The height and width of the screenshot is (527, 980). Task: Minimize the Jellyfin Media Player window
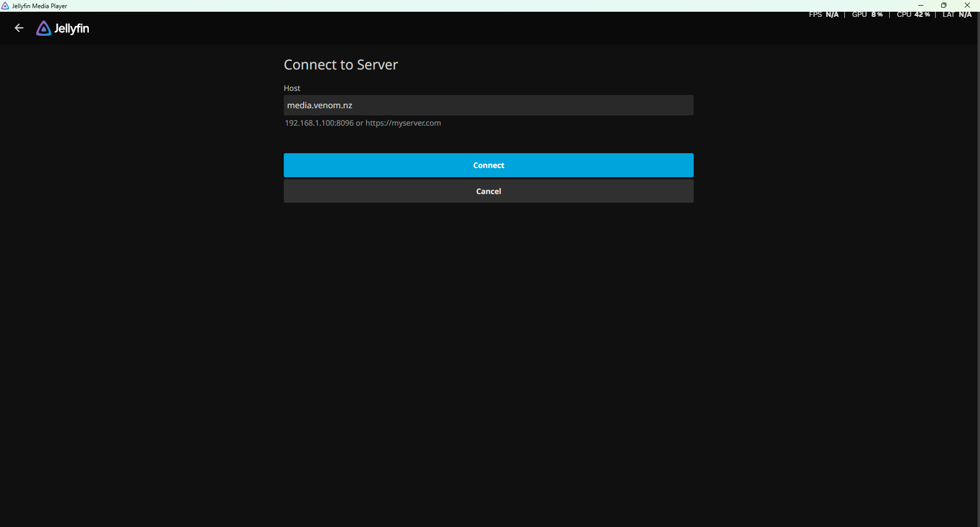921,6
